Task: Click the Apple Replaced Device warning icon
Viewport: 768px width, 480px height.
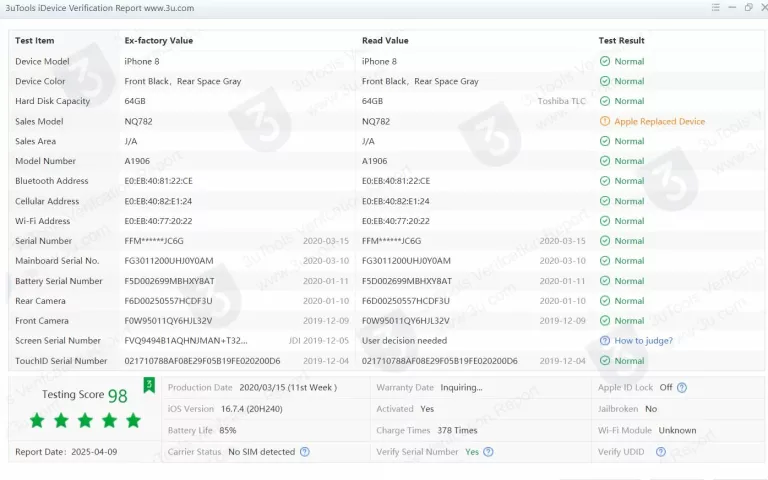Action: [604, 121]
